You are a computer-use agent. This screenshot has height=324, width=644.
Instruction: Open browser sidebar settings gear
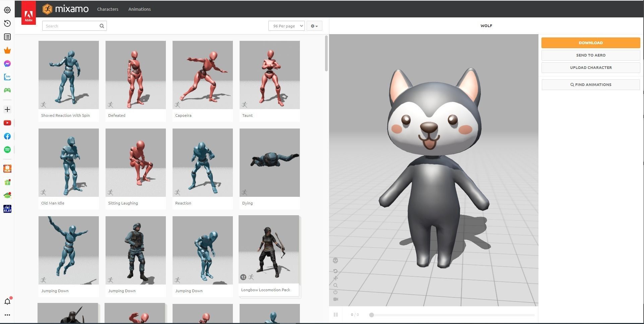[x=7, y=10]
